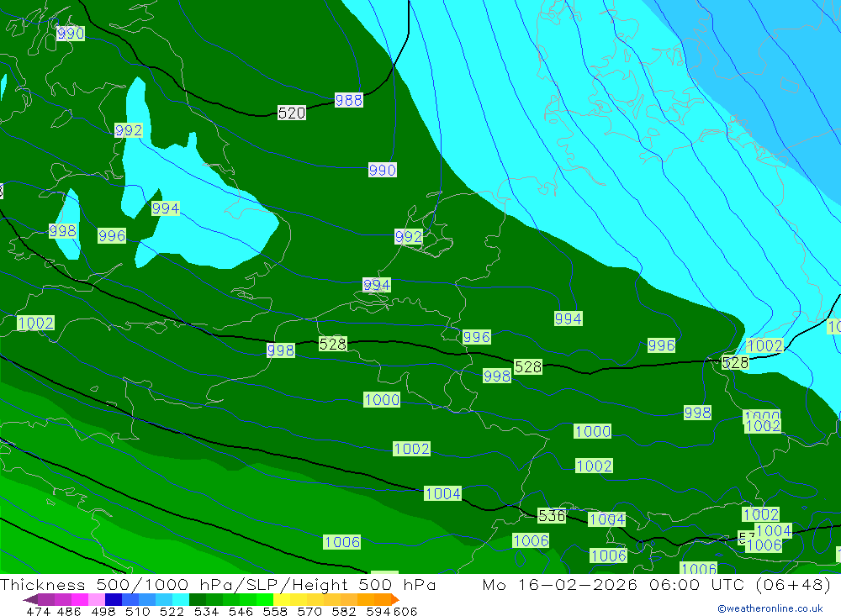Select the legend value 594

pos(378,612)
